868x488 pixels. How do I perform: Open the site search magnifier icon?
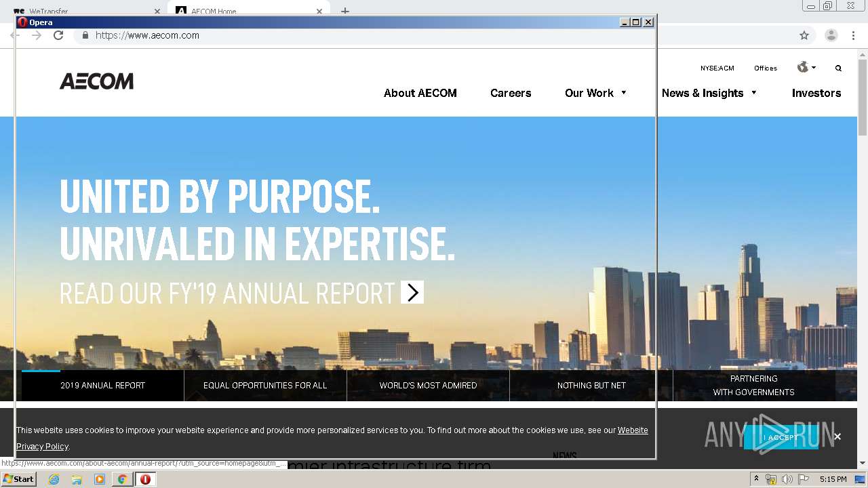tap(838, 68)
